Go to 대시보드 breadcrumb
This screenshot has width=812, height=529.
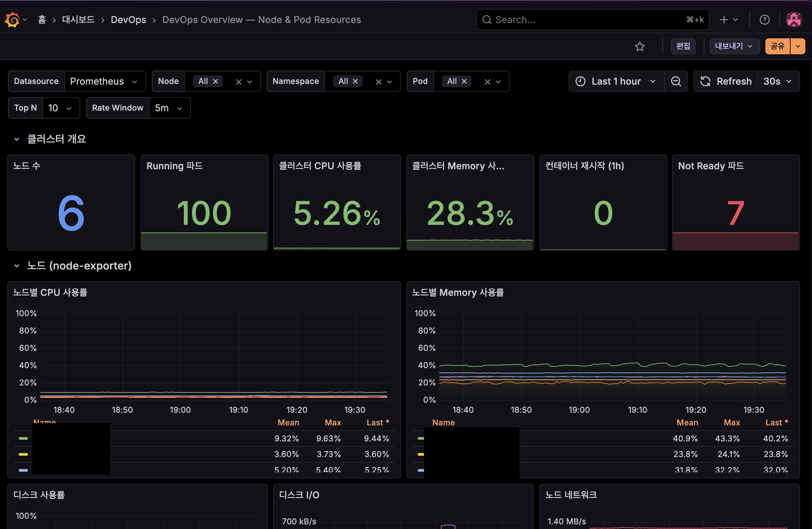[x=78, y=19]
